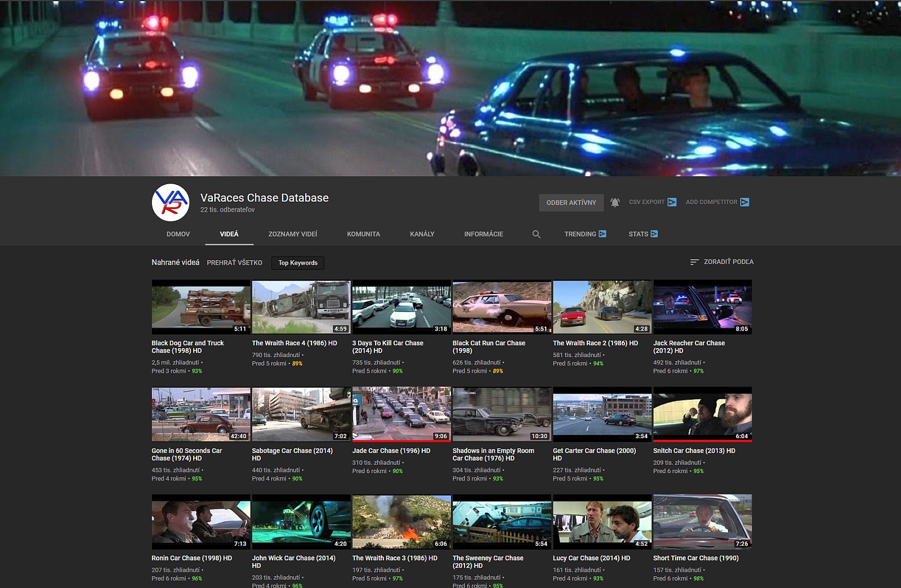Click title 'John Wick Car Chase (2014) HD'
901x588 pixels.
[293, 562]
